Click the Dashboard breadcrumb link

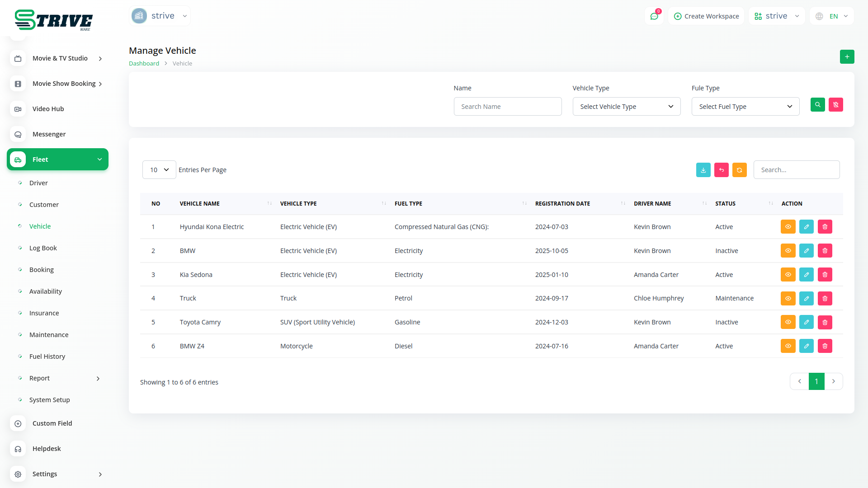pos(144,64)
